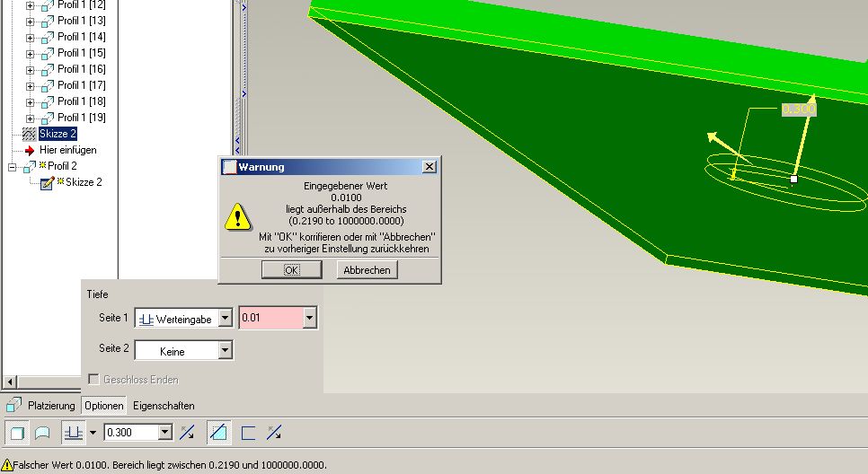Click the Profil 1 [14] feature icon
868x474 pixels.
click(x=48, y=37)
